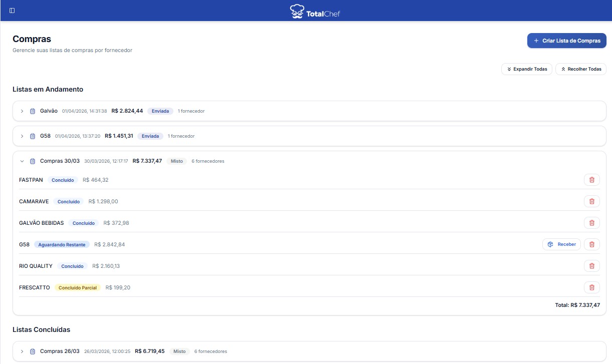Click Criar Lista de Compras button
The height and width of the screenshot is (364, 612).
pos(566,41)
